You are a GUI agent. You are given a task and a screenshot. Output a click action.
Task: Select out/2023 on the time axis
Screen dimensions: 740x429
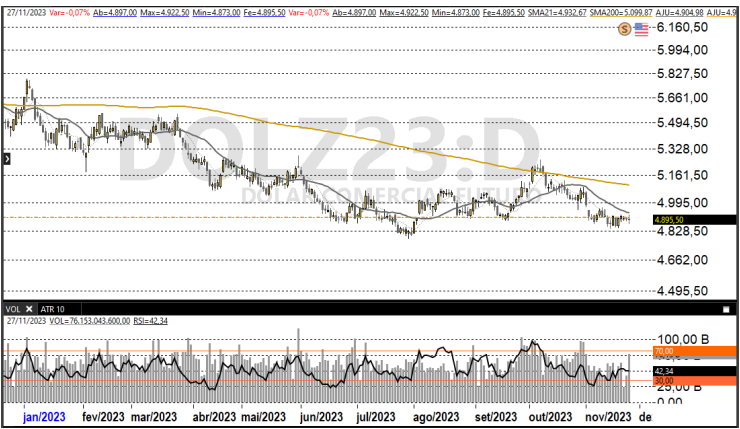(550, 417)
